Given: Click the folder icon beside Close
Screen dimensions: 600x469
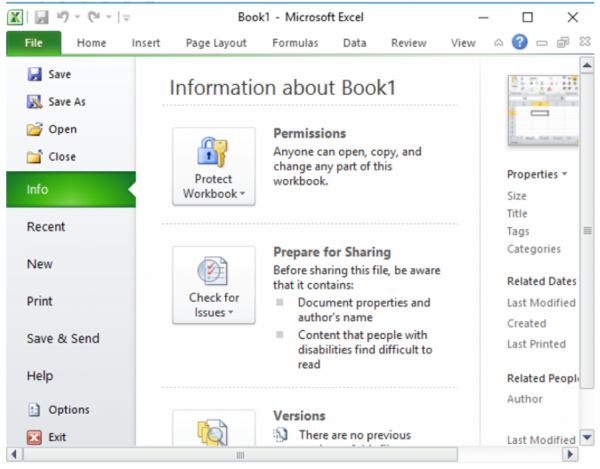Looking at the screenshot, I should coord(34,157).
